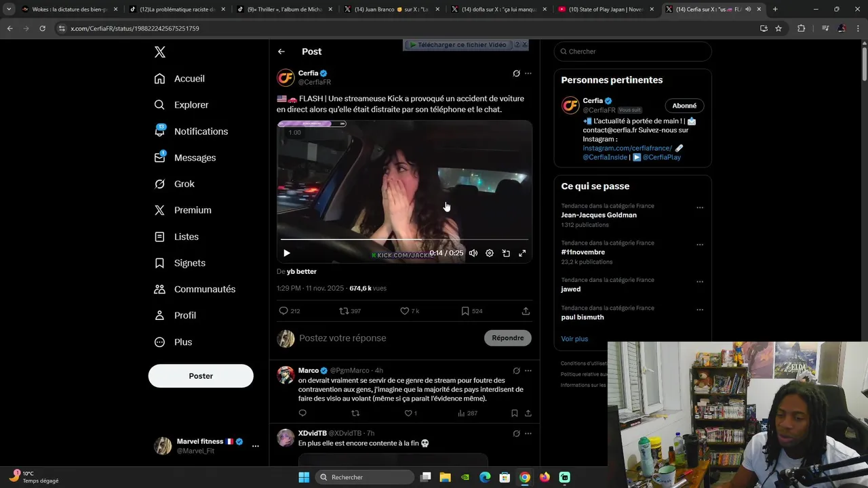The width and height of the screenshot is (868, 488).
Task: Open Jean-Jacques Goldman trend
Action: tap(599, 215)
